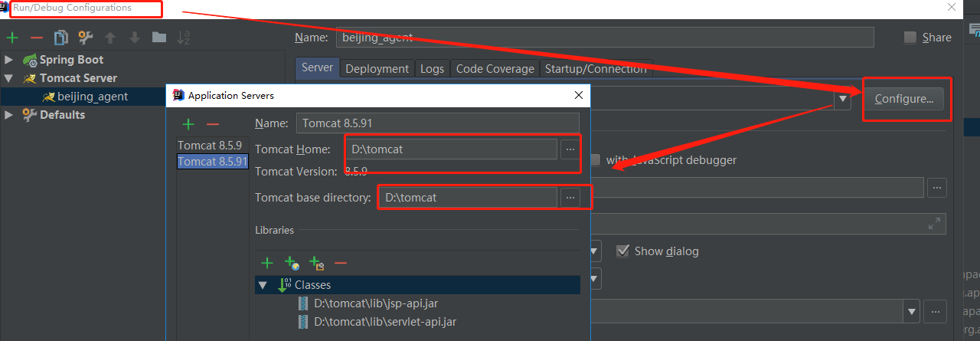This screenshot has width=980, height=341.
Task: Sort configurations alphabetically icon
Action: (183, 38)
